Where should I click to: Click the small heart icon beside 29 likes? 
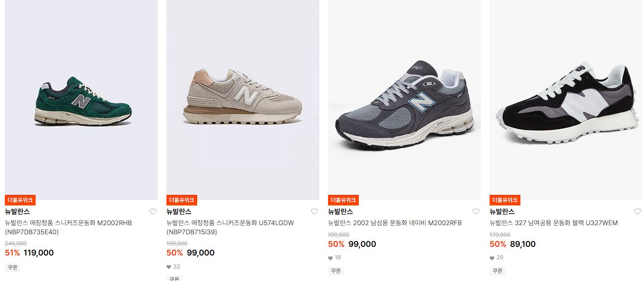[492, 258]
